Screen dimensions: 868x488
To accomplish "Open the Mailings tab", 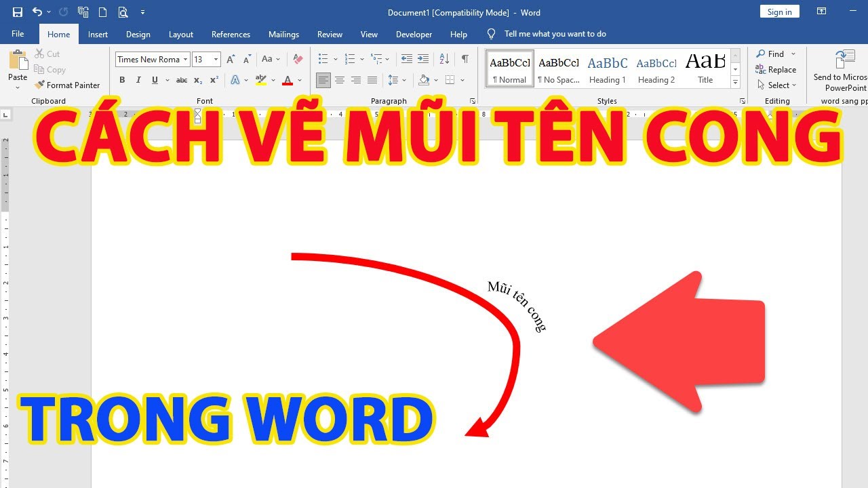I will (x=283, y=34).
